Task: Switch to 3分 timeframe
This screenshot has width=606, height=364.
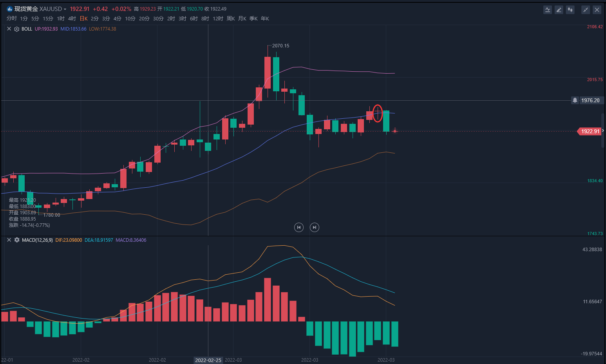Action: coord(106,18)
